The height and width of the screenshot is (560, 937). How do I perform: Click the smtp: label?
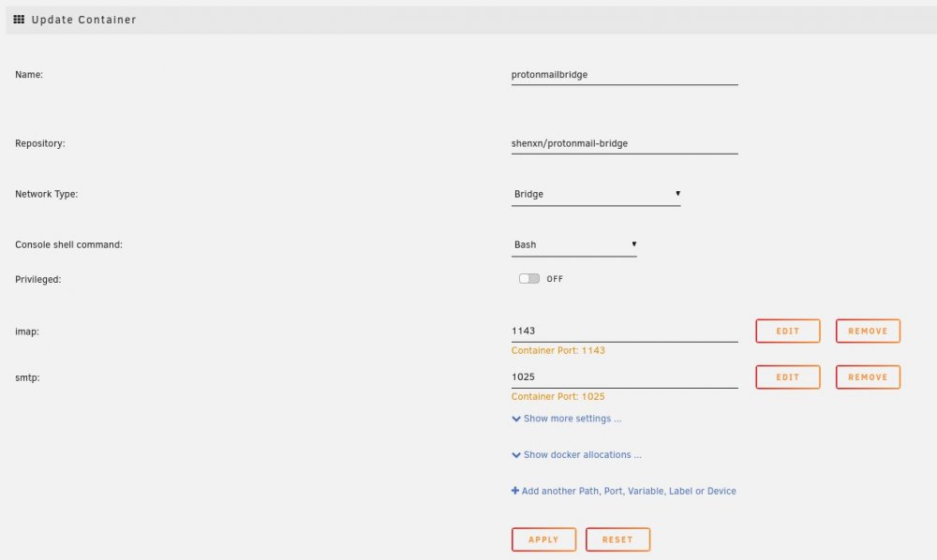click(x=27, y=377)
